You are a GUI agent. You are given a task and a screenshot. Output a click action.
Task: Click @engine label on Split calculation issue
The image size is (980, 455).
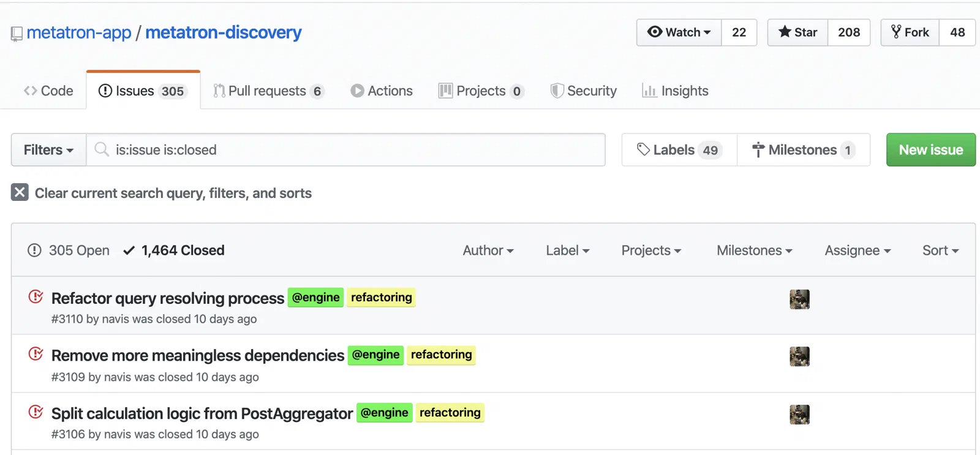(x=385, y=413)
